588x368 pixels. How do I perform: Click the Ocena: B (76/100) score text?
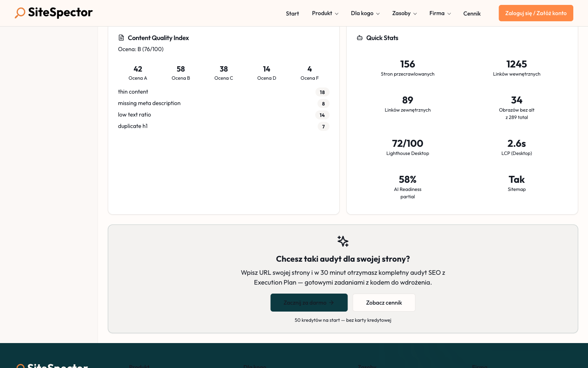140,49
